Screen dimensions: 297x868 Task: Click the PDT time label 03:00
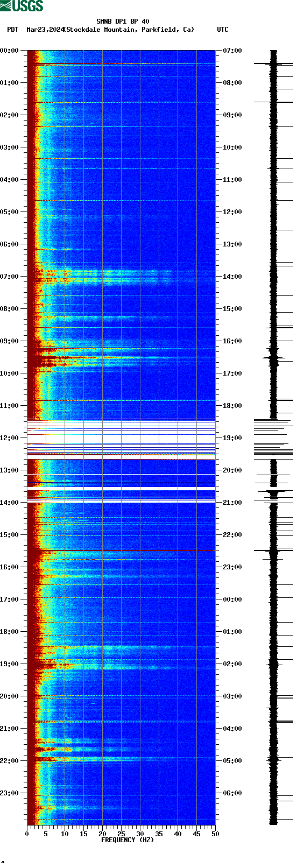10,147
